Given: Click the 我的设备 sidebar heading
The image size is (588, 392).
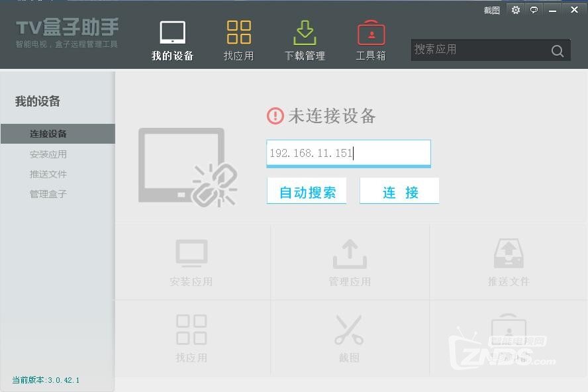Looking at the screenshot, I should coord(38,101).
